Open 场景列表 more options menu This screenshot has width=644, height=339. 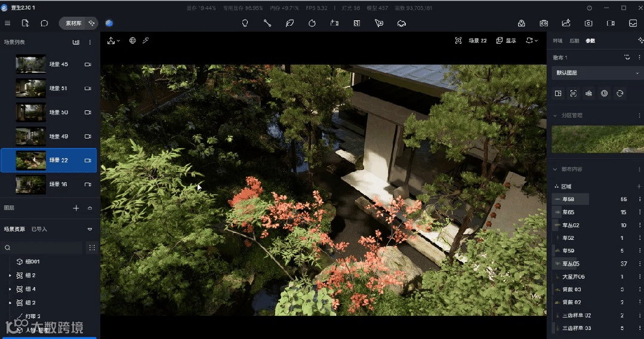90,42
